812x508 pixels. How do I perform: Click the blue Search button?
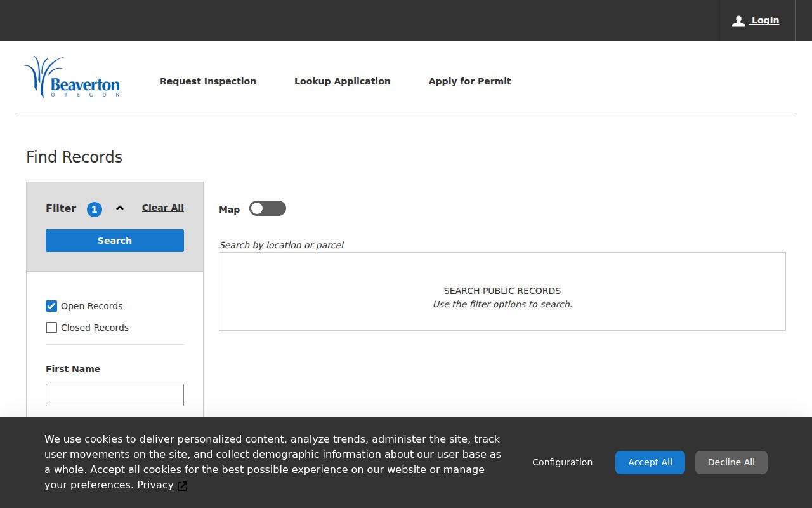tap(115, 241)
